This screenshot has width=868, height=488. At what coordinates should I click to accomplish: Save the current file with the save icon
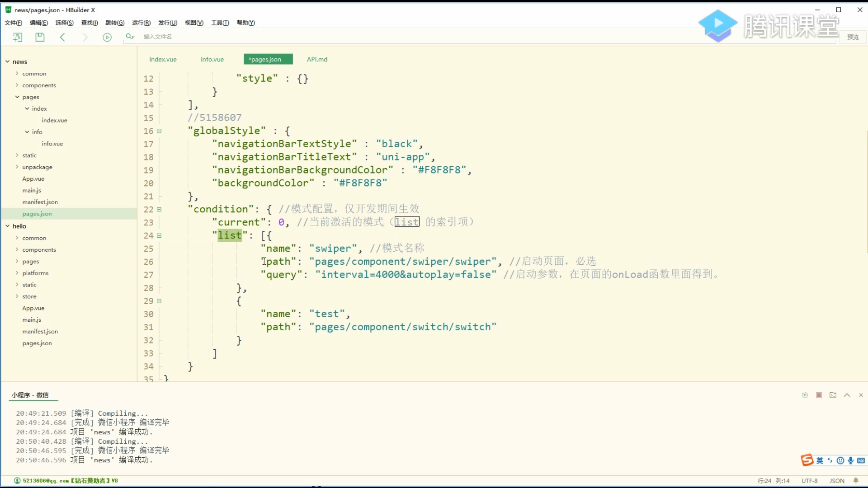[x=40, y=37]
